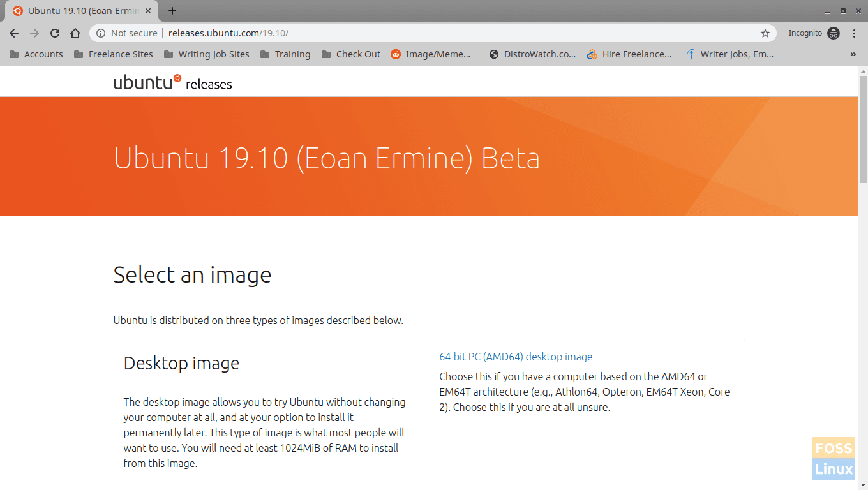
Task: Click the Incognito label text
Action: (x=805, y=33)
